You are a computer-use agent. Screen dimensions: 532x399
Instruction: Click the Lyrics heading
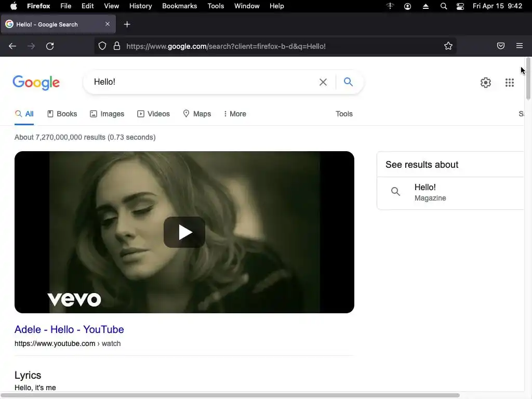(x=28, y=375)
